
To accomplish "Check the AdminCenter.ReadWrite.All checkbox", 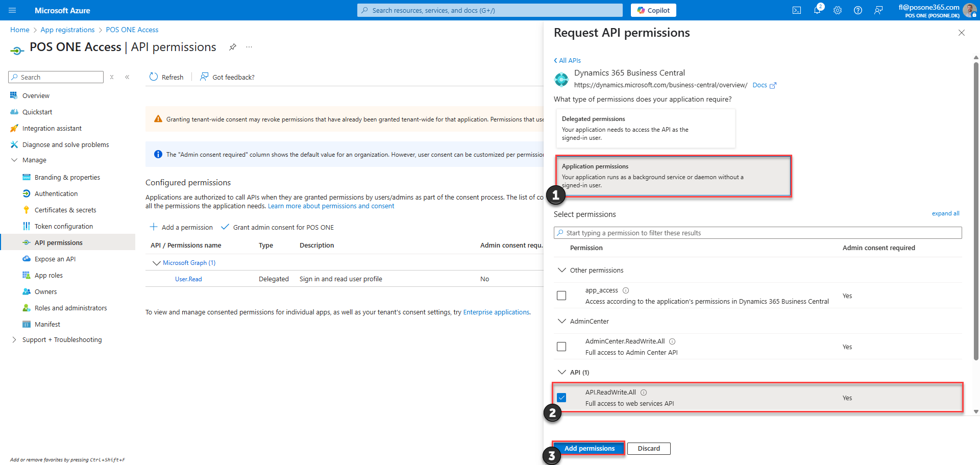I will pyautogui.click(x=561, y=347).
